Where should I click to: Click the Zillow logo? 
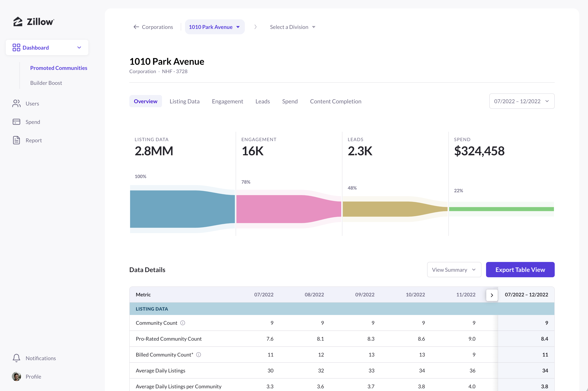click(x=34, y=22)
